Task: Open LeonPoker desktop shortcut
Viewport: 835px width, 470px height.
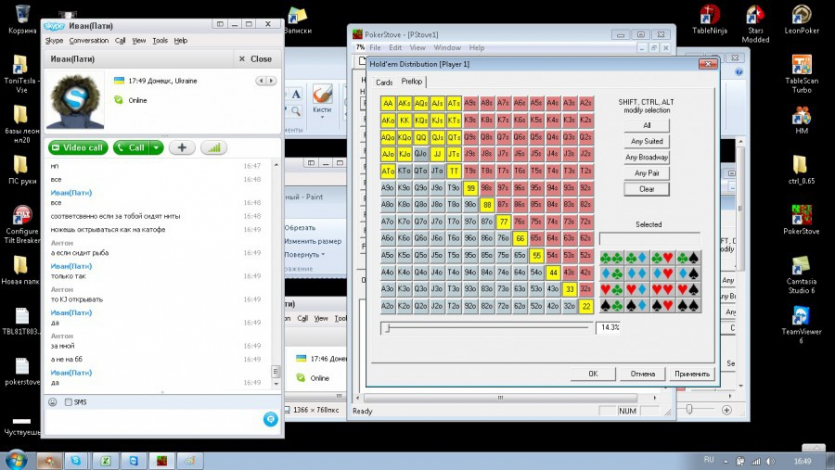Action: 801,19
